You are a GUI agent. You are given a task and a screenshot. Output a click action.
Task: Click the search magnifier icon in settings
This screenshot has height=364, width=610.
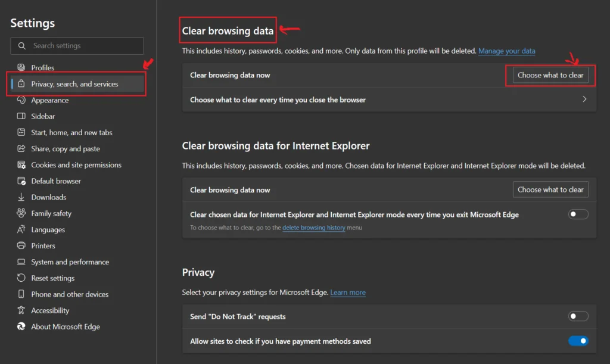tap(22, 46)
